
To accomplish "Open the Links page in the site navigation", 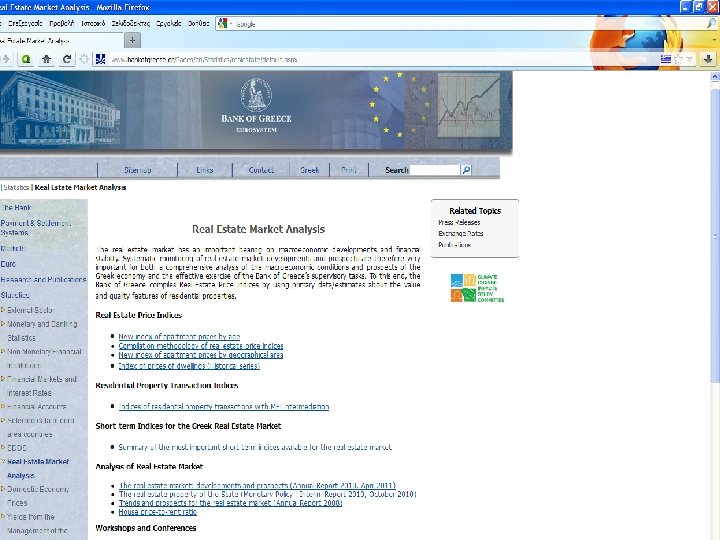I will click(205, 170).
